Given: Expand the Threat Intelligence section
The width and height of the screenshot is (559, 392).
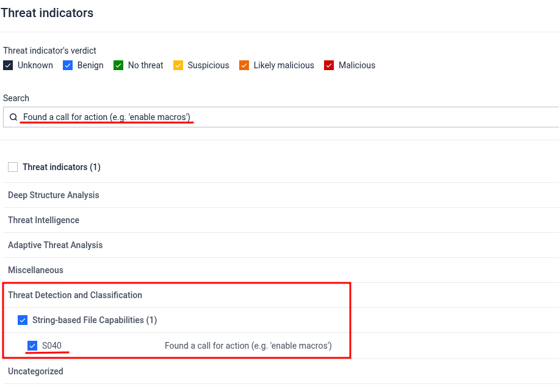Looking at the screenshot, I should (x=281, y=220).
